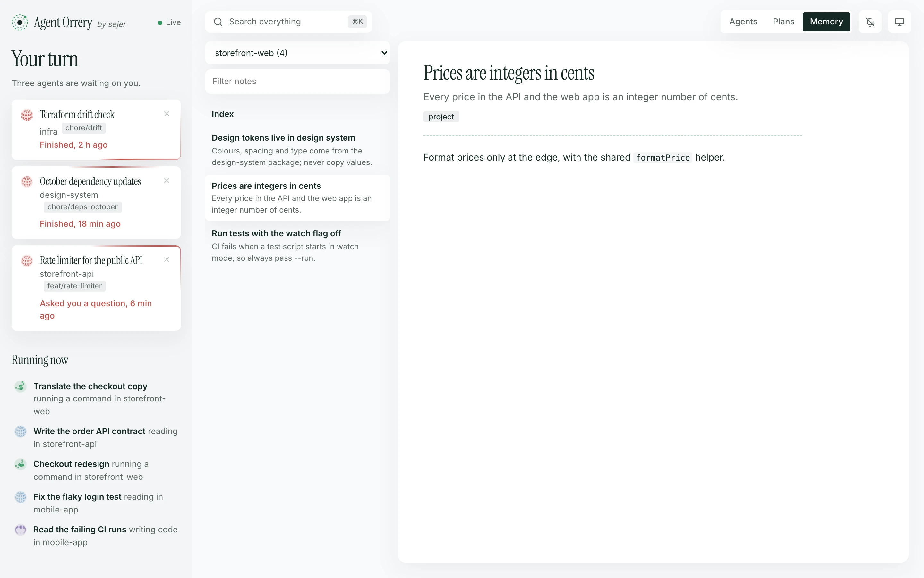Click the search magnifier icon
The image size is (924, 578).
tap(218, 22)
